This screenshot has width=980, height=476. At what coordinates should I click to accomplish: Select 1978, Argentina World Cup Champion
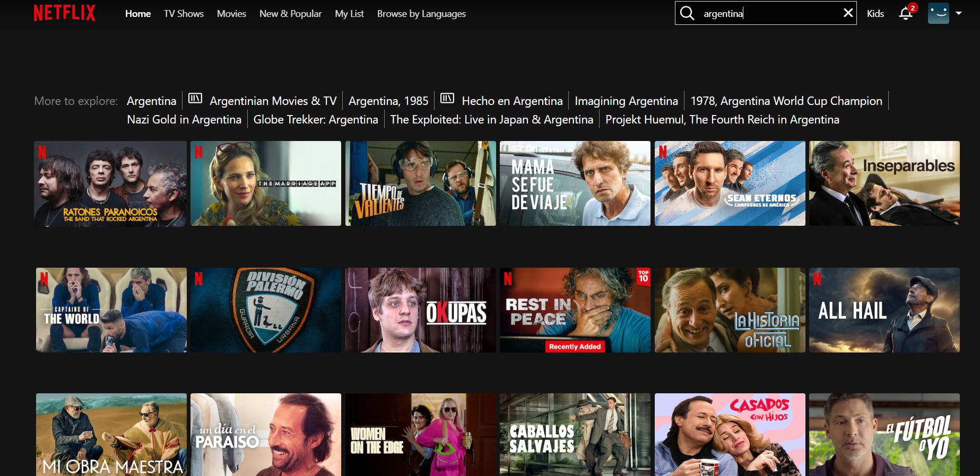786,101
